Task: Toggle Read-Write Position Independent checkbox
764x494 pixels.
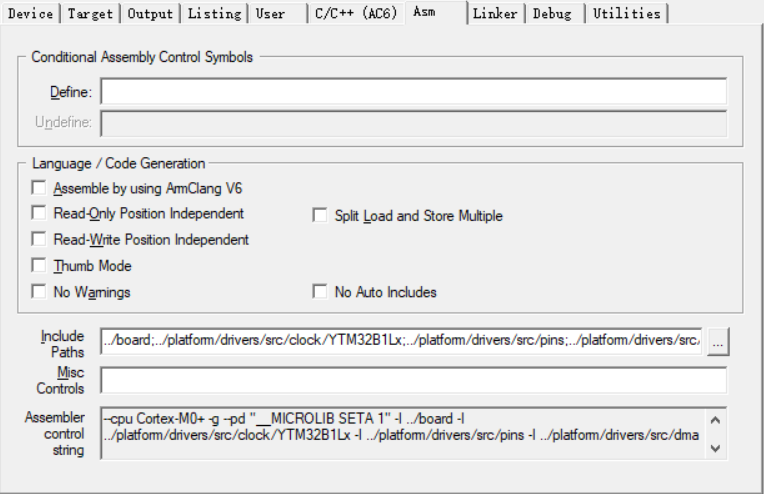Action: [39, 240]
